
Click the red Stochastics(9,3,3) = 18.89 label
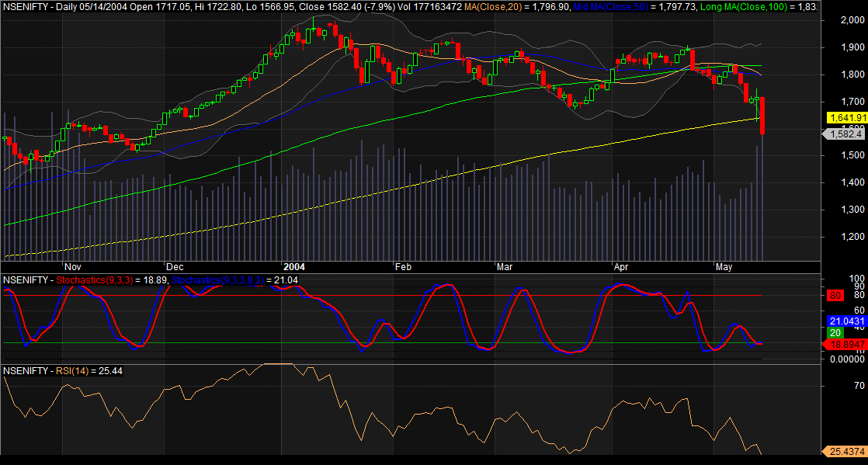(113, 281)
